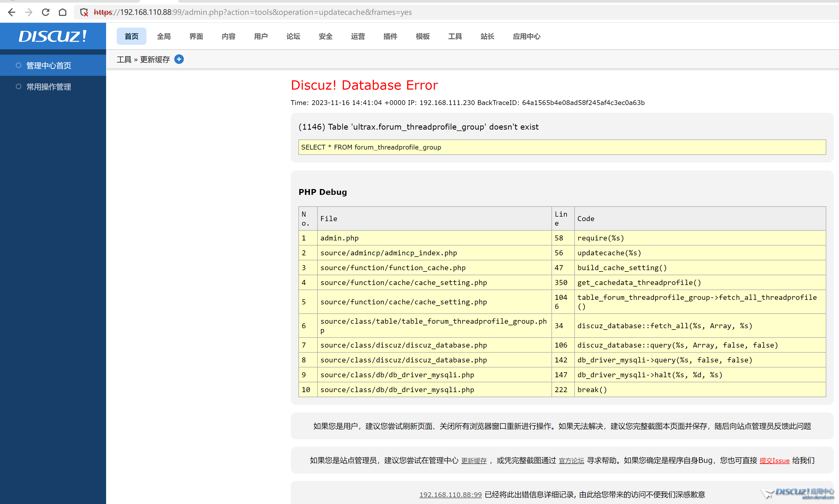The height and width of the screenshot is (504, 839).
Task: Open the 安全 menu
Action: (325, 36)
